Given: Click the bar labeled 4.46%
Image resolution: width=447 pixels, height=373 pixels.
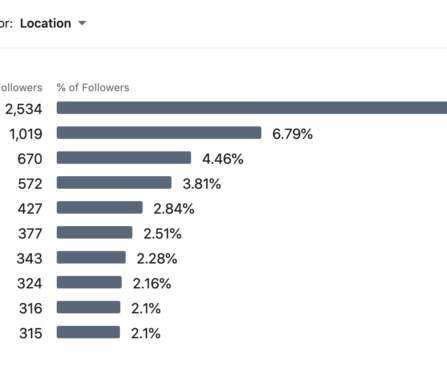Looking at the screenshot, I should click(x=124, y=158).
